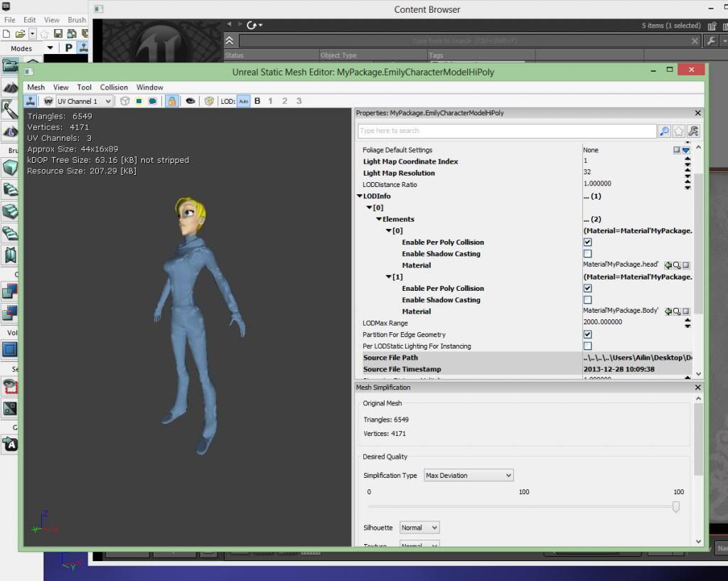
Task: Collapse Elements [1] entry
Action: click(389, 277)
